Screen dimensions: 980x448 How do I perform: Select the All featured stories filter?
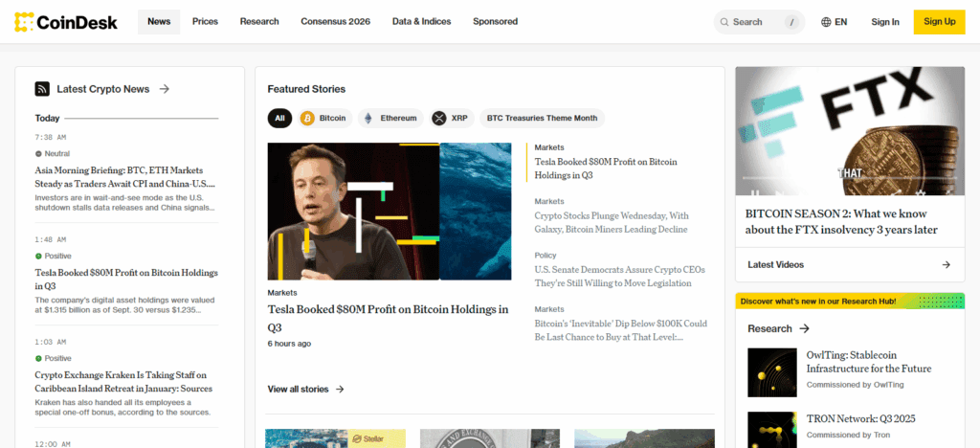pyautogui.click(x=279, y=118)
